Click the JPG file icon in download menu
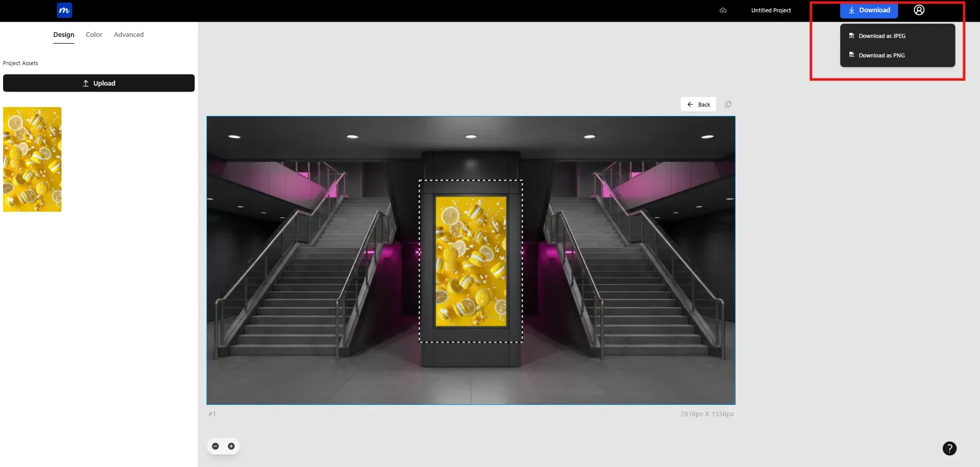Screen dimensions: 980x467 851,35
